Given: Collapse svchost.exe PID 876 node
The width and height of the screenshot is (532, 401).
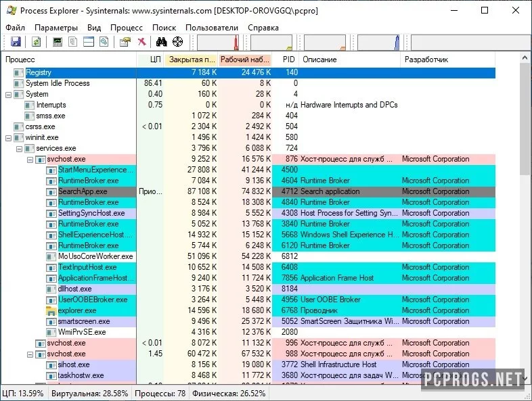Looking at the screenshot, I should point(30,160).
